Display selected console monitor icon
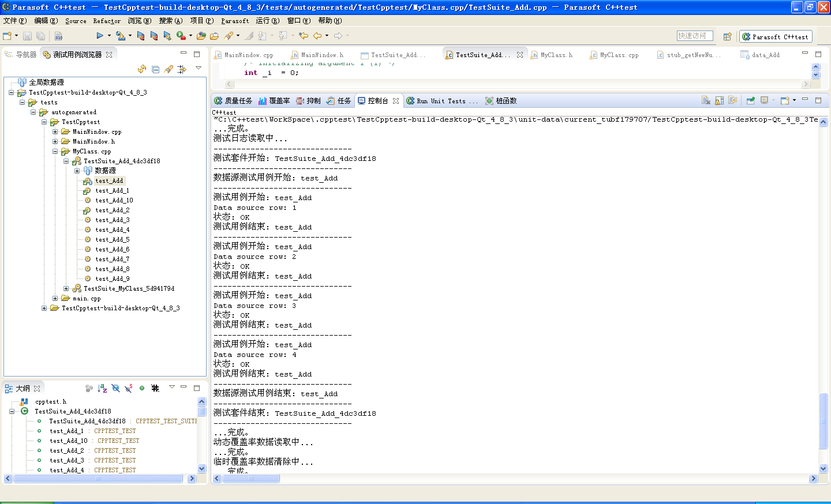Image resolution: width=831 pixels, height=504 pixels. (x=765, y=100)
